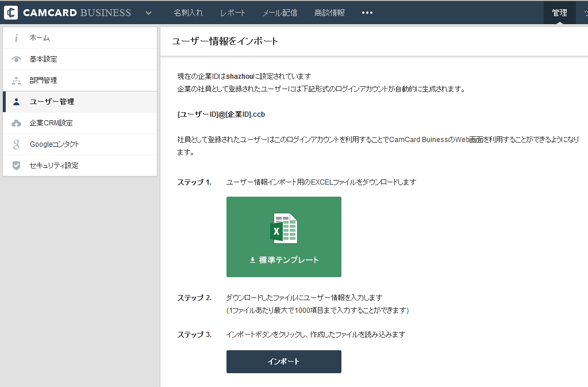This screenshot has width=588, height=387.
Task: Open the メール配信 menu
Action: pos(280,13)
